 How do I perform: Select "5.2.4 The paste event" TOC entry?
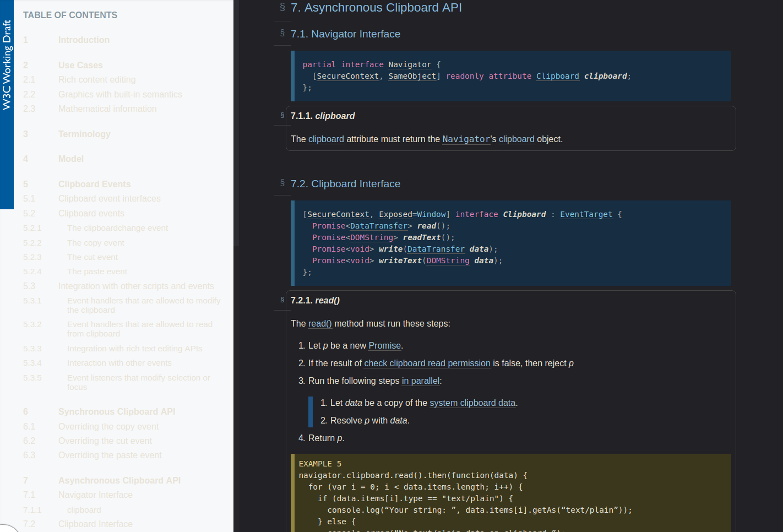(97, 271)
